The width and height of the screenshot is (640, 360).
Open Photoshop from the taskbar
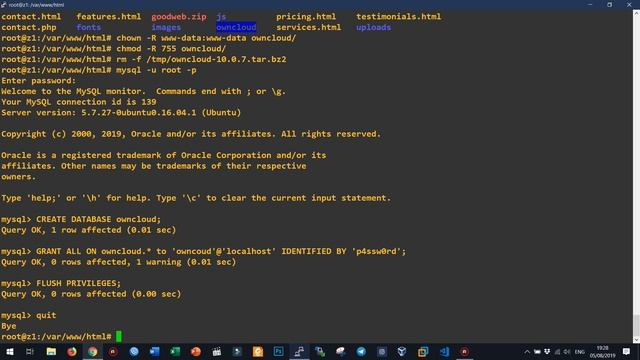pos(278,351)
